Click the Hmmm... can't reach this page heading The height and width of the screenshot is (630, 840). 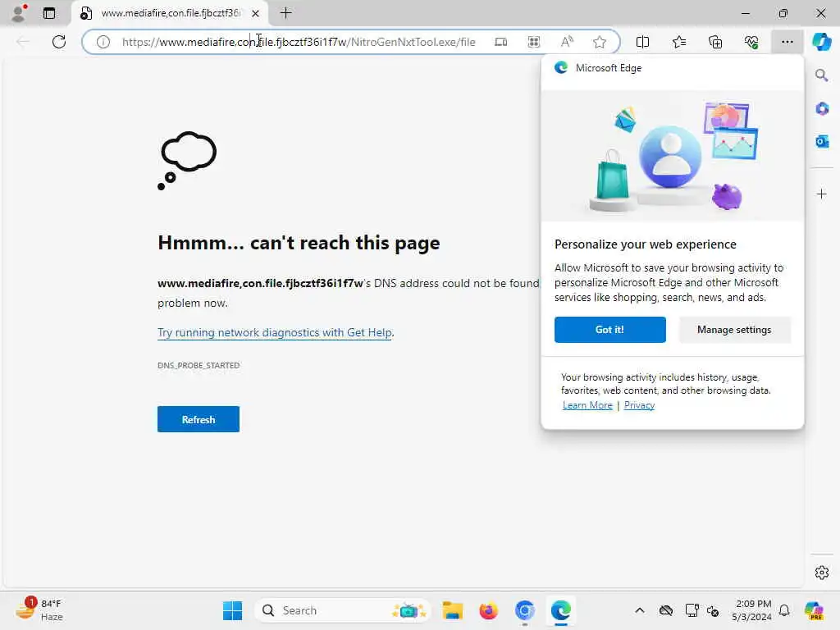(299, 243)
